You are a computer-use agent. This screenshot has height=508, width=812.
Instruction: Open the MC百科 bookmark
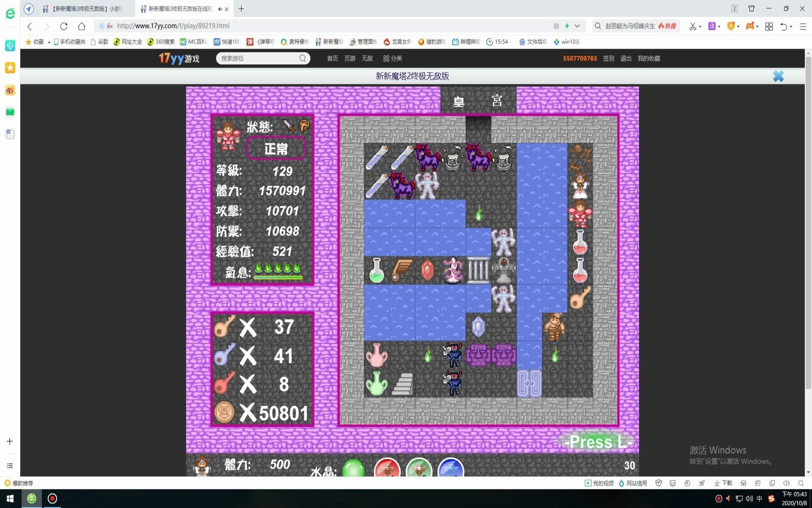[x=194, y=41]
